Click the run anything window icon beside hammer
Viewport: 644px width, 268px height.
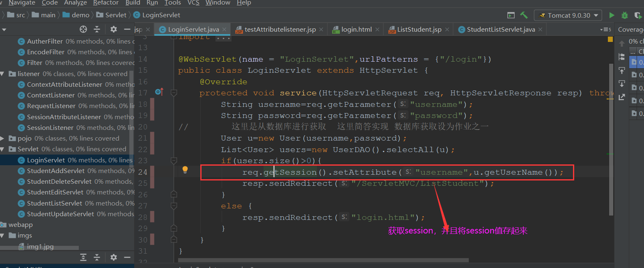(x=511, y=15)
